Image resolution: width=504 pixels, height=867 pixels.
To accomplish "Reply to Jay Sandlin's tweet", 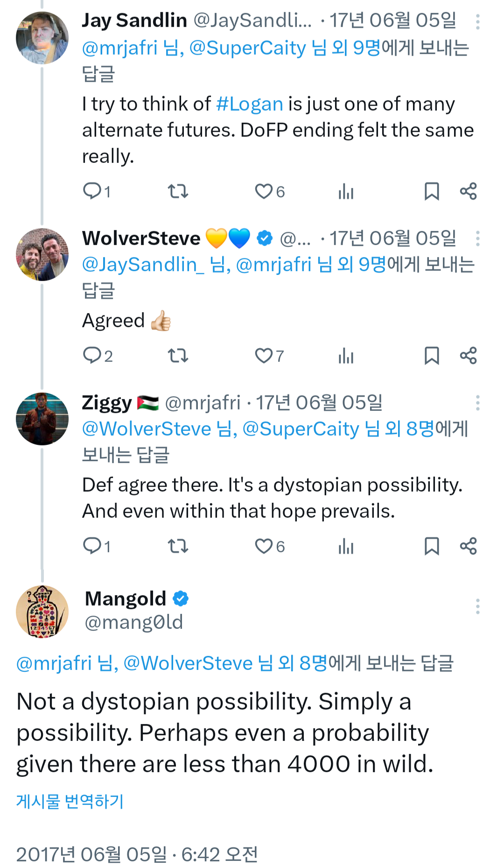I will click(92, 191).
